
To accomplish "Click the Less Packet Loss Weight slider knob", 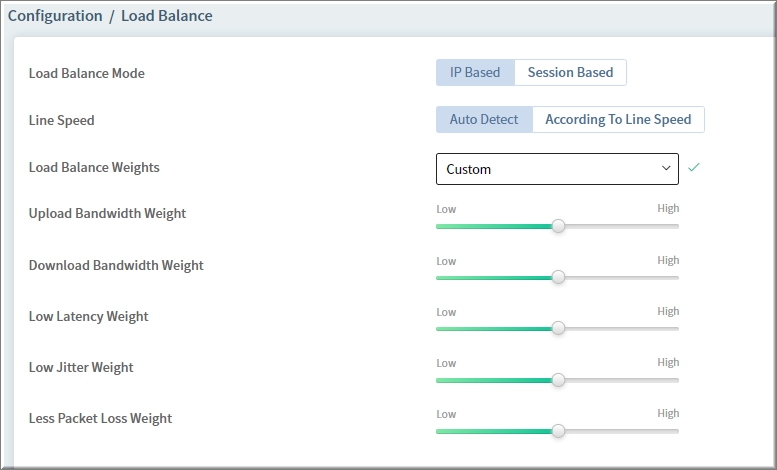I will point(558,431).
